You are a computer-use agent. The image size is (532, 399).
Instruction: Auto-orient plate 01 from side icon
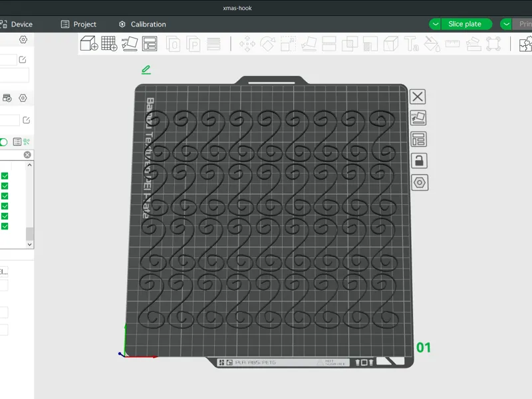(x=418, y=118)
